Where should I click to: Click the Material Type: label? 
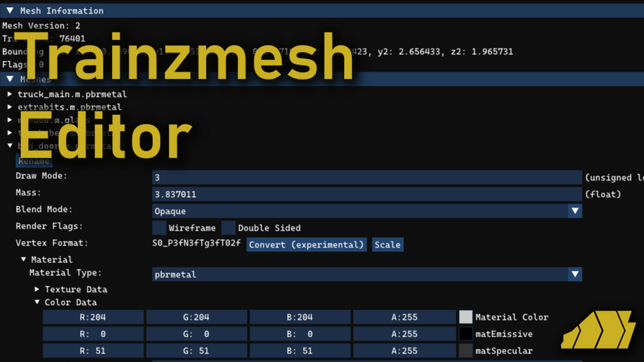[65, 272]
